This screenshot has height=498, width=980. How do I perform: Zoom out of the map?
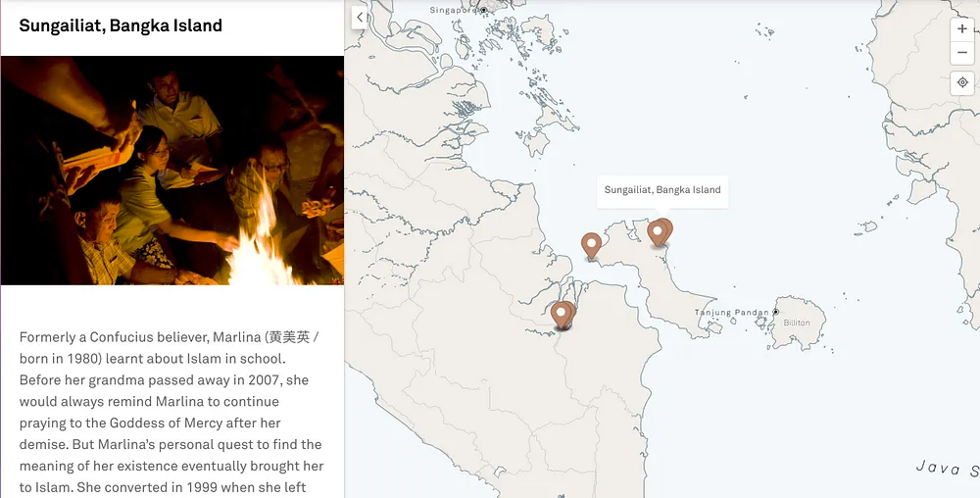coord(962,53)
